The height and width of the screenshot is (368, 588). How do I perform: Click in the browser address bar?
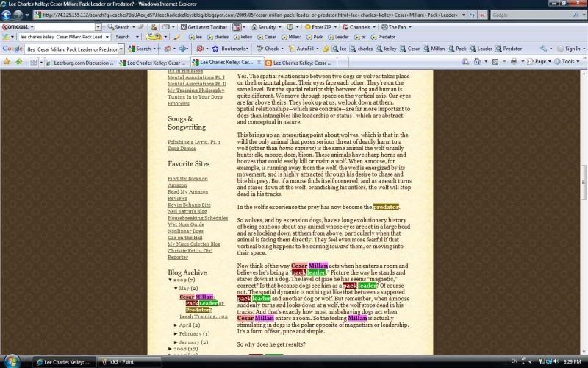tap(248, 15)
